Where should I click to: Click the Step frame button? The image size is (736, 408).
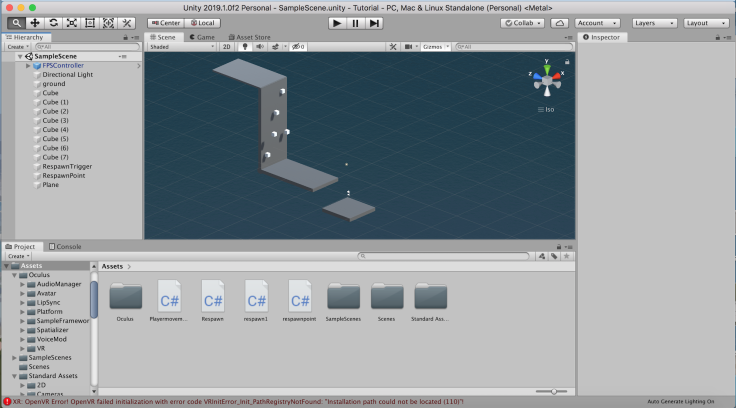coord(374,22)
